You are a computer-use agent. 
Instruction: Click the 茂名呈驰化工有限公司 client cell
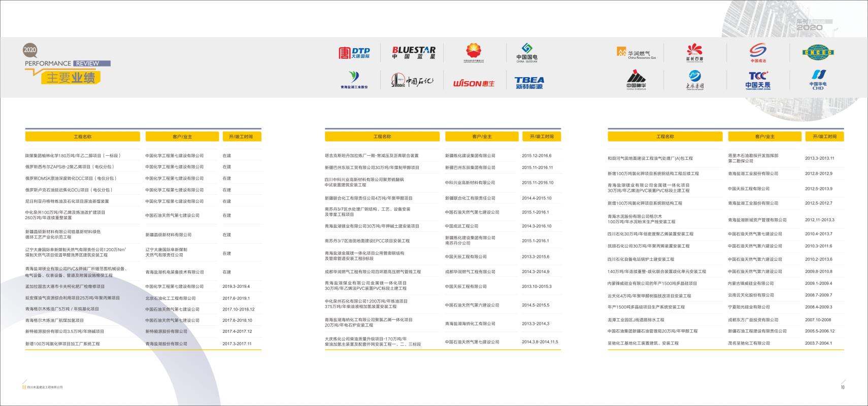coord(749,344)
